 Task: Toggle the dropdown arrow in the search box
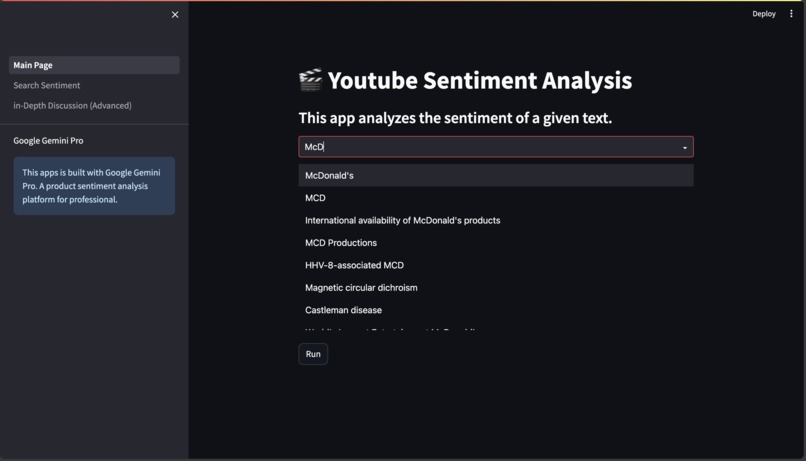click(685, 147)
